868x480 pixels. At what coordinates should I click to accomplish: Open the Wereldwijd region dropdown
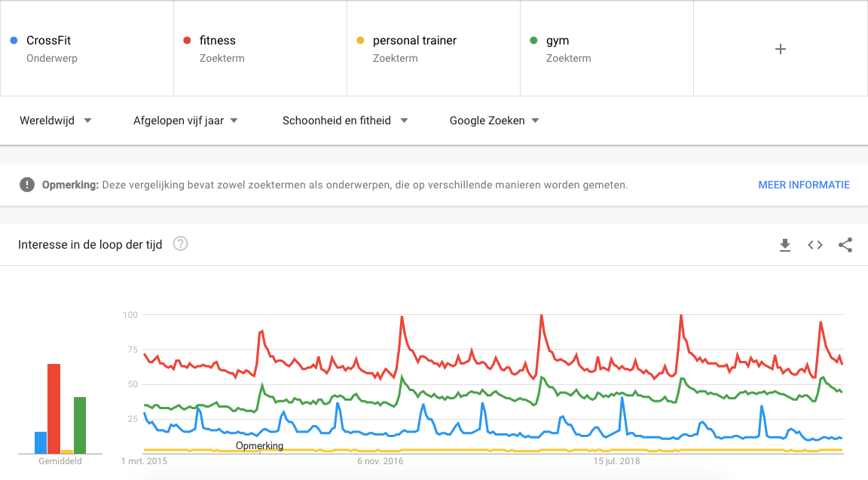coord(55,121)
